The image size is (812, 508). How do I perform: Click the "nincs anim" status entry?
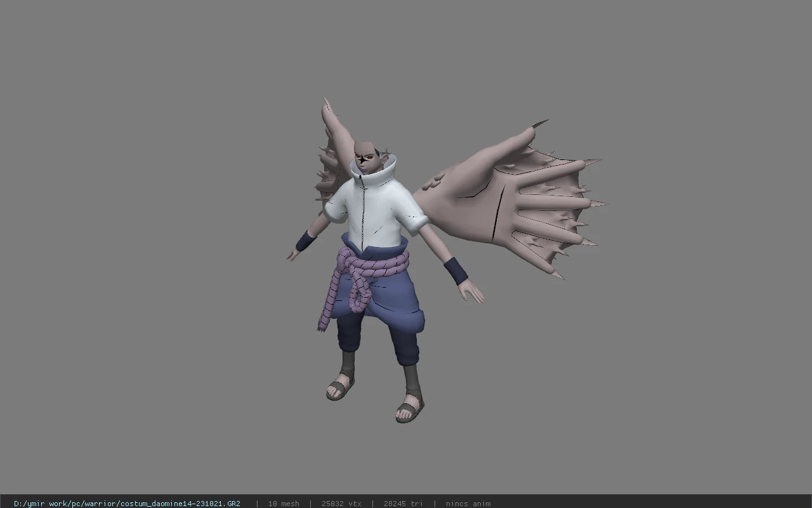pyautogui.click(x=468, y=504)
